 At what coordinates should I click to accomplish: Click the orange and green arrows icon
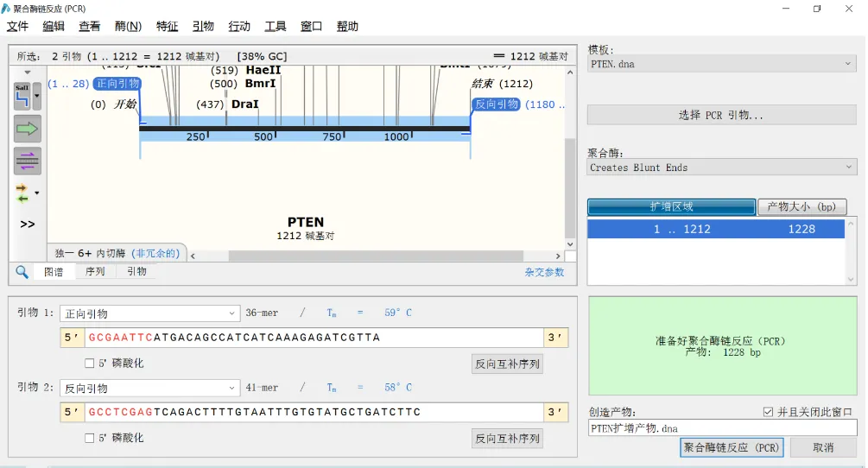pos(22,193)
